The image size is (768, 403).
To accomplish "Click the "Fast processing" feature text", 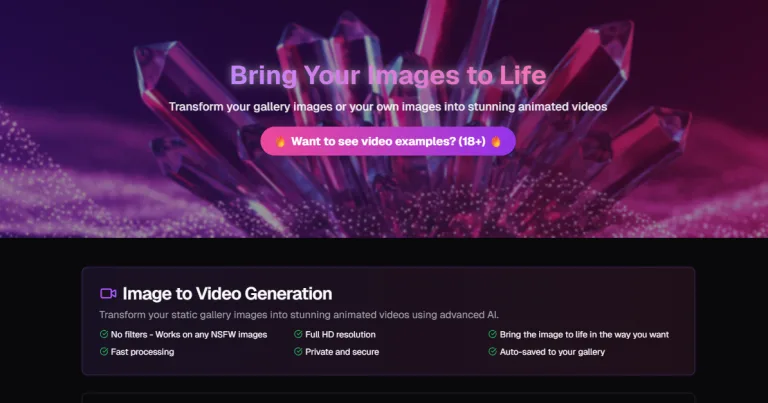I will (x=143, y=352).
